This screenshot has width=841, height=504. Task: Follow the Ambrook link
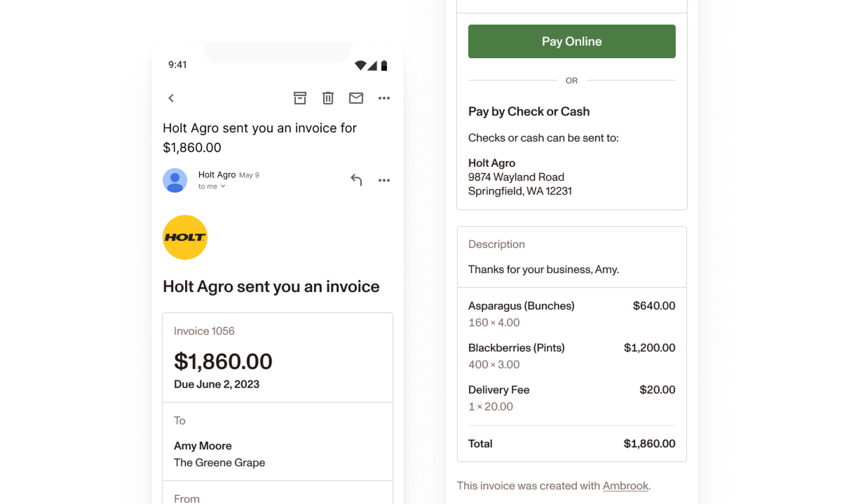[625, 486]
